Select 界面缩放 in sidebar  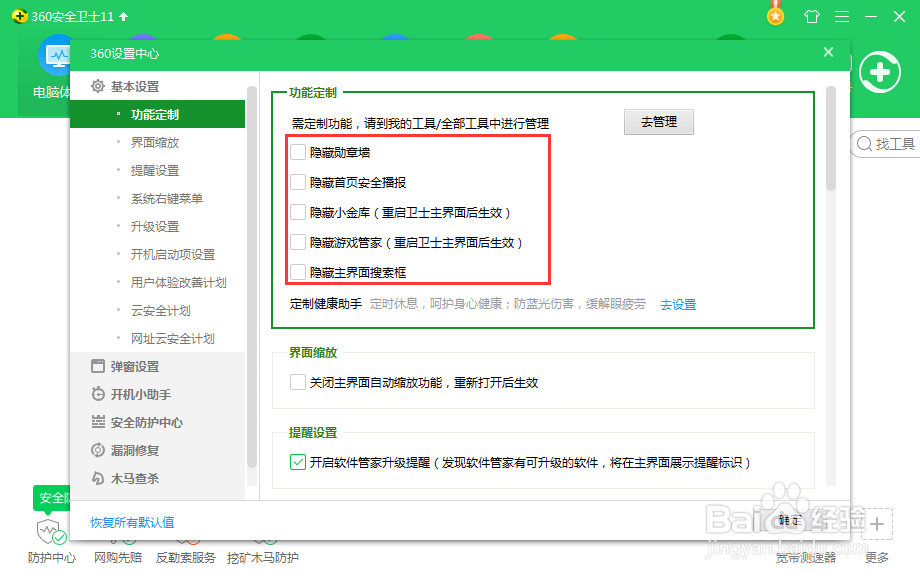pyautogui.click(x=157, y=143)
